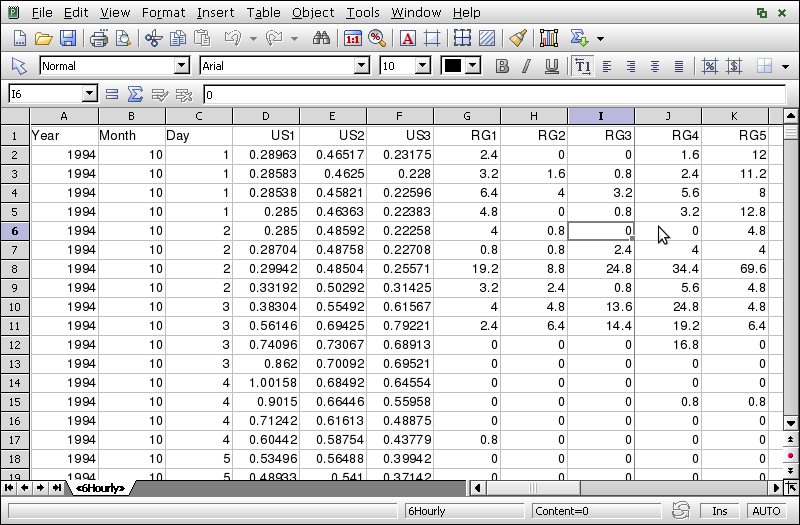The width and height of the screenshot is (800, 525).
Task: Toggle align right
Action: point(631,66)
